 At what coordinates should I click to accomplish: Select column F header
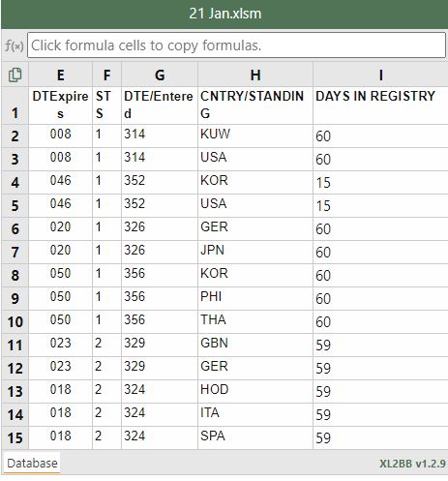[106, 75]
